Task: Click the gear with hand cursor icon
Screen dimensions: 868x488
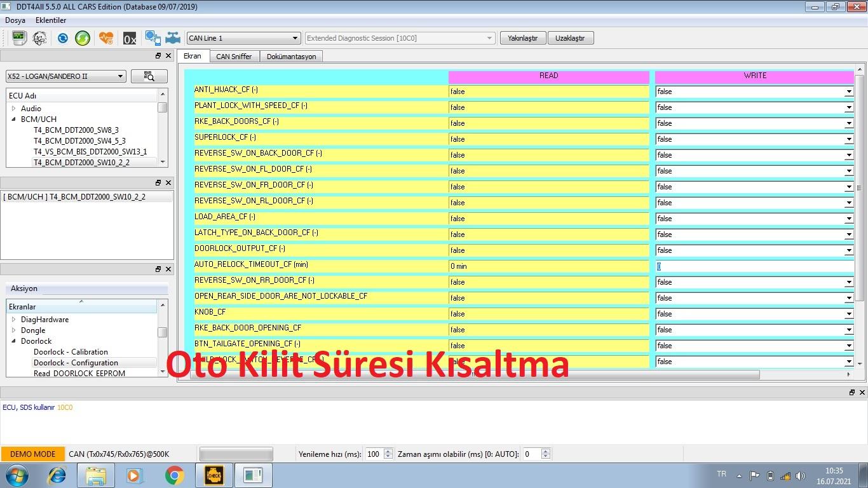Action: (153, 38)
